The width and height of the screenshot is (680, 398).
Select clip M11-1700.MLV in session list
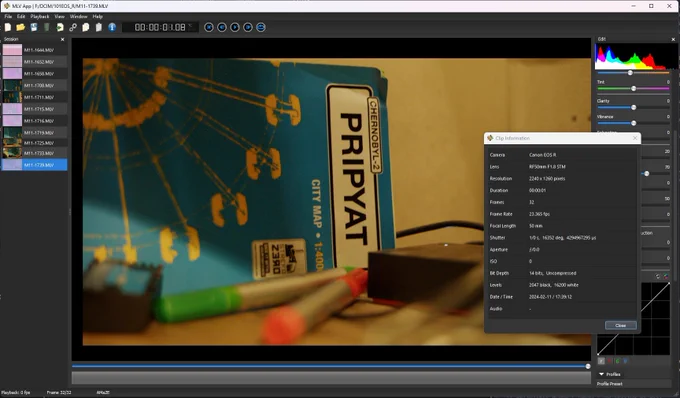click(34, 85)
